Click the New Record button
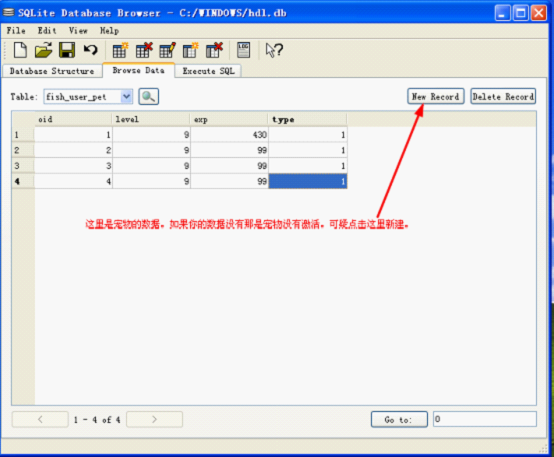 436,96
